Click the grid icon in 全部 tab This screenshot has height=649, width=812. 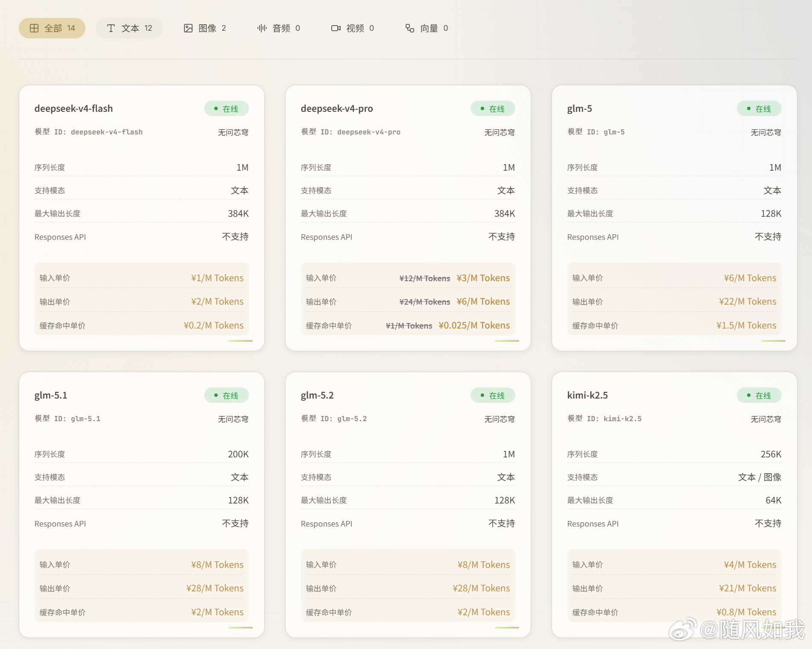(x=34, y=28)
